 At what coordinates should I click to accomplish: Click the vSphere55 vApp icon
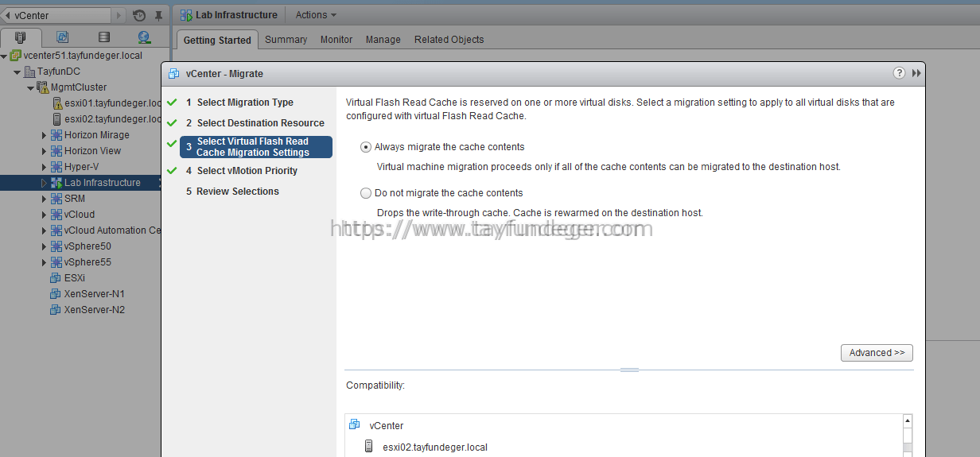click(56, 262)
